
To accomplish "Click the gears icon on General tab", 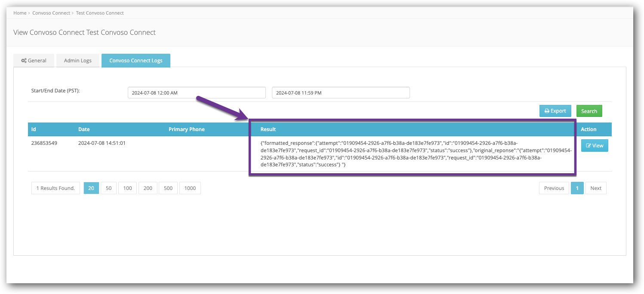I will (24, 61).
